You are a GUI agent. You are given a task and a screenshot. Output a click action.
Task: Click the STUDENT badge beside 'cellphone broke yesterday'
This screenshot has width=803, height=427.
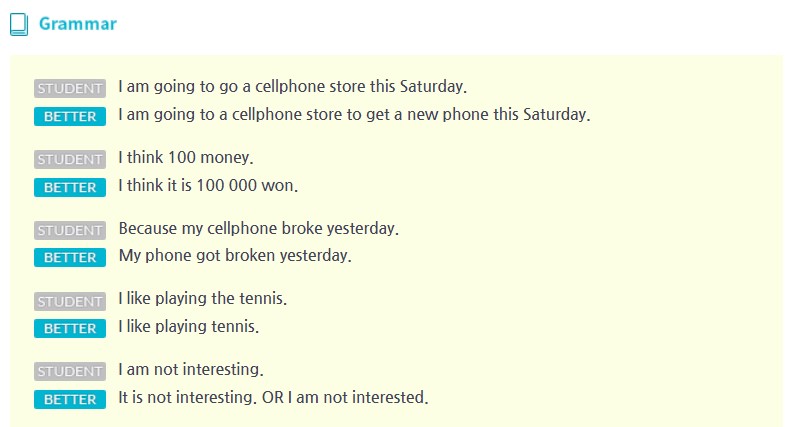(70, 230)
